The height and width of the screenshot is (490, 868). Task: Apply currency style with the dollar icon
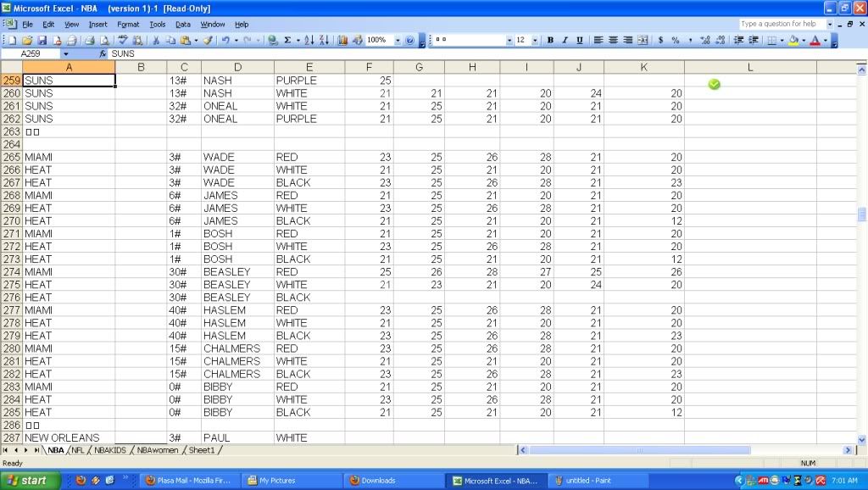(660, 41)
